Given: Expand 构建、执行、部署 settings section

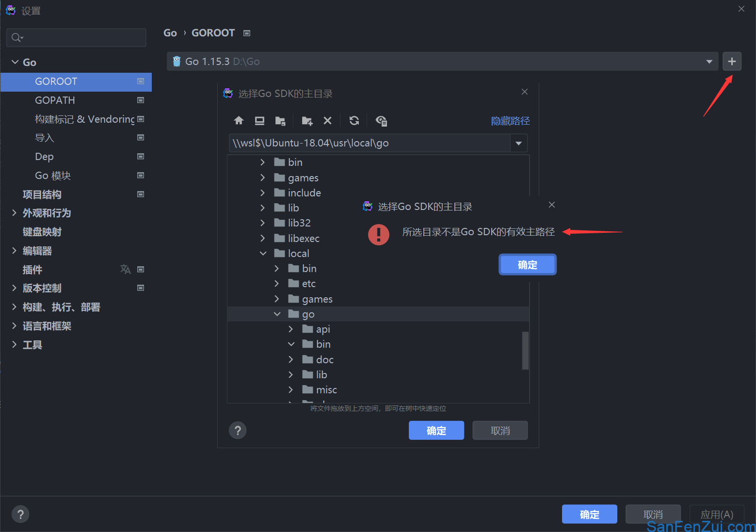Looking at the screenshot, I should click(14, 307).
